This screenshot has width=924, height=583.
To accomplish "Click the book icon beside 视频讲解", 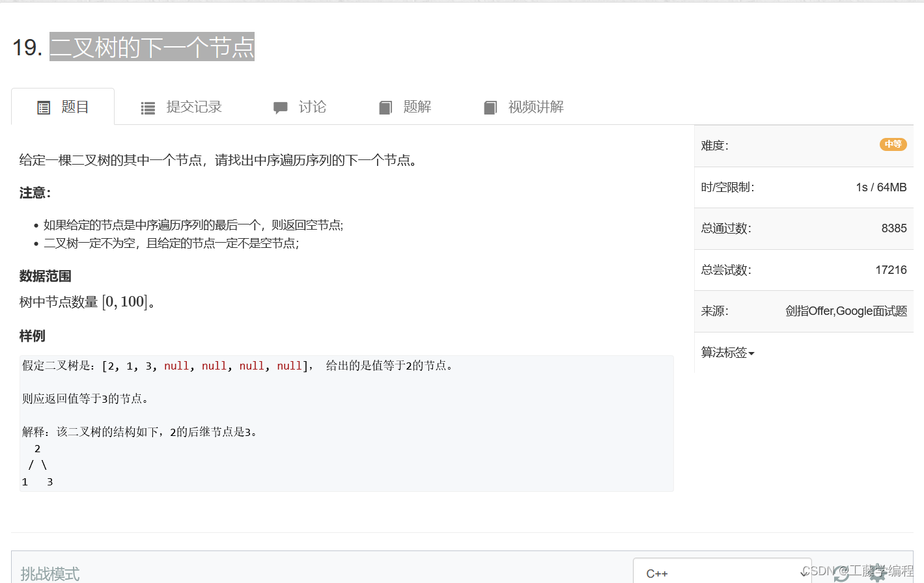I will pyautogui.click(x=490, y=107).
